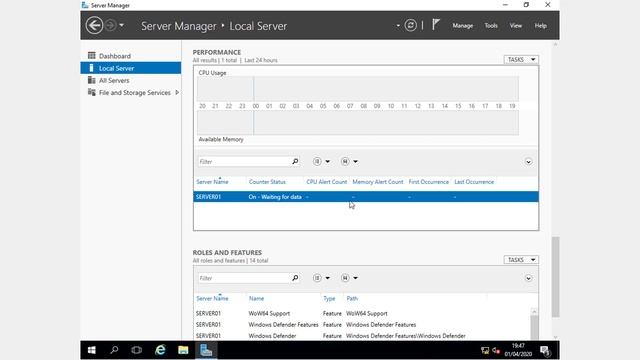Open Roles and Features TASKS dropdown

coord(521,260)
